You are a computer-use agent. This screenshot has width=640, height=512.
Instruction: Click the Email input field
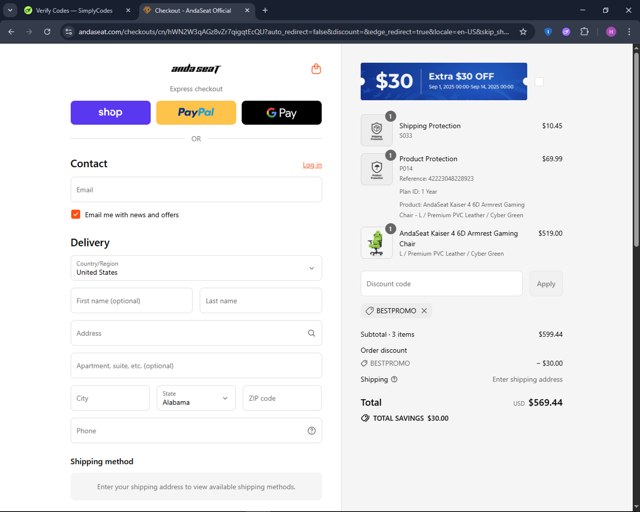tap(196, 189)
